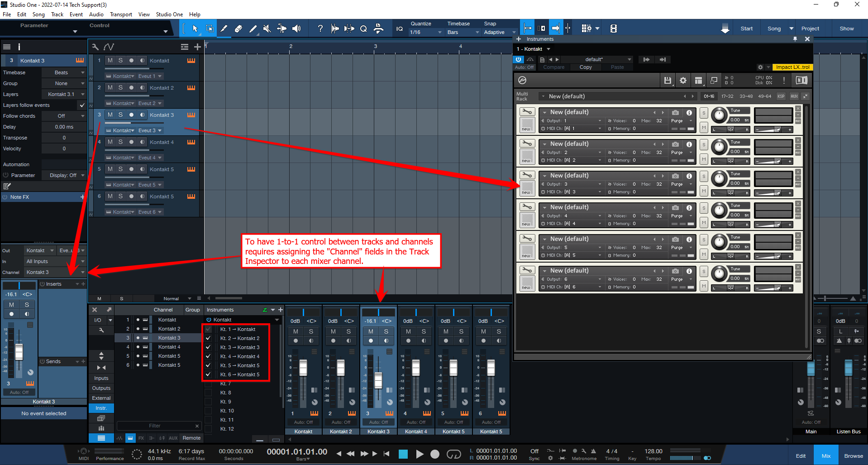Uncheck Kt. 4 → Kontakt 4 in channel list
Screen dimensions: 868x465
(208, 356)
